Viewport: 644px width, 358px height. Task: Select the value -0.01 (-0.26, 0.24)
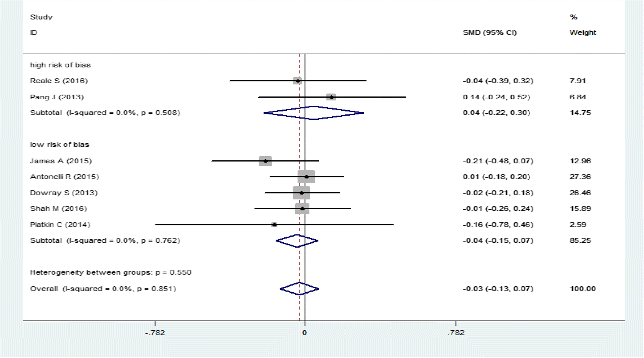click(498, 209)
